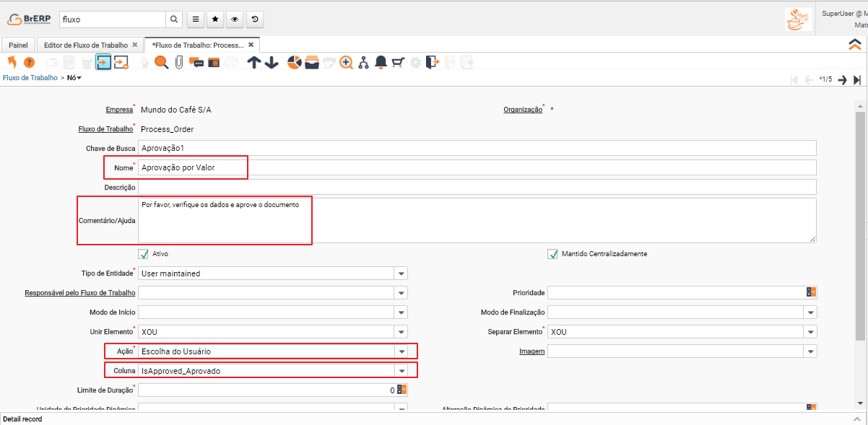Click the eye icon in header bar

tap(235, 19)
